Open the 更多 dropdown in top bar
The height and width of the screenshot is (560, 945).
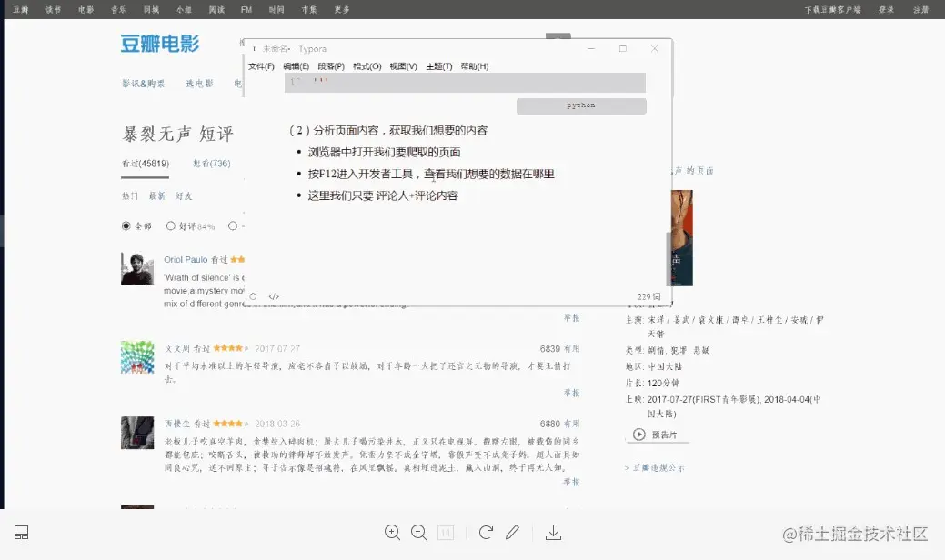(x=342, y=10)
